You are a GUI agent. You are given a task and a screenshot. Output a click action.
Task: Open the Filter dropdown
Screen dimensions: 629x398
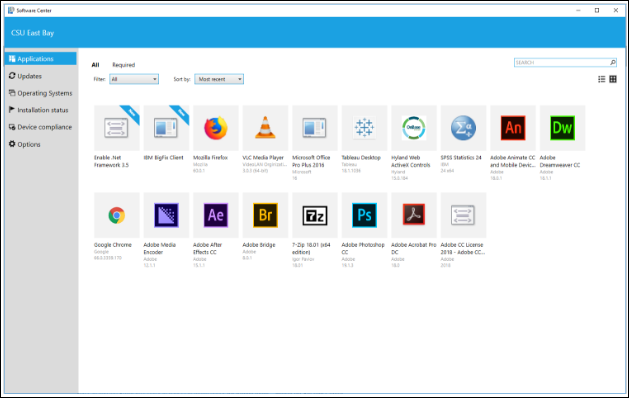coord(134,79)
